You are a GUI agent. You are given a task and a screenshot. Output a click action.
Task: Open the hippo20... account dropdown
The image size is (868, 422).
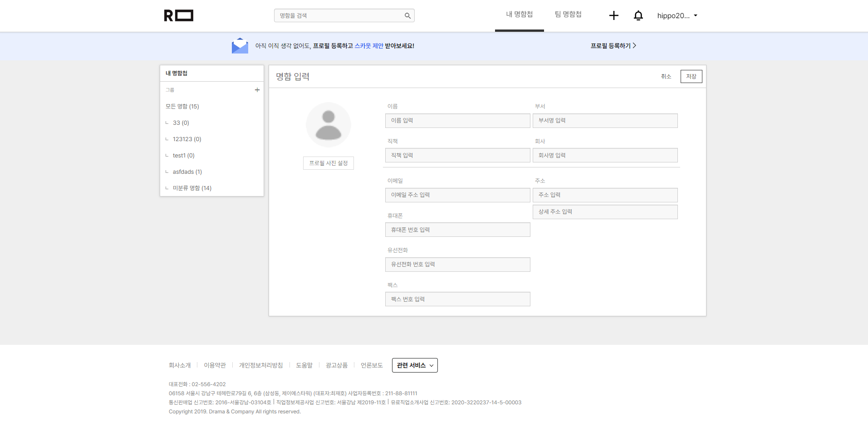point(677,15)
